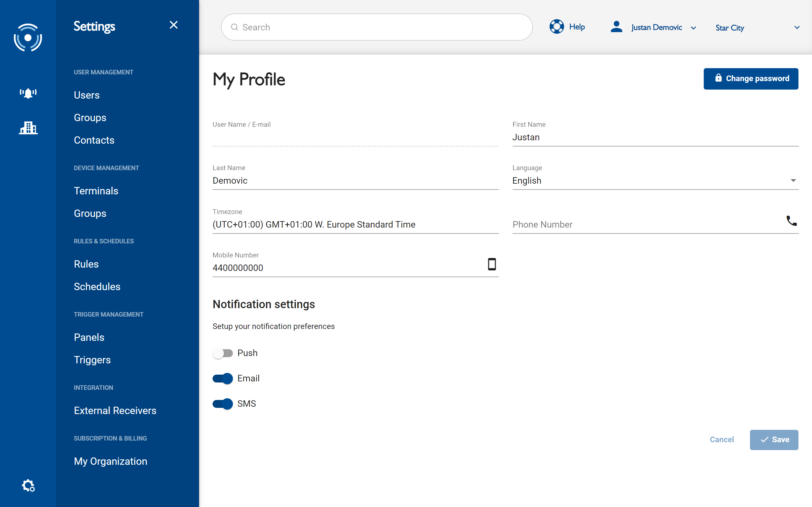This screenshot has width=812, height=507.
Task: Turn off the SMS notification toggle
Action: pyautogui.click(x=222, y=404)
